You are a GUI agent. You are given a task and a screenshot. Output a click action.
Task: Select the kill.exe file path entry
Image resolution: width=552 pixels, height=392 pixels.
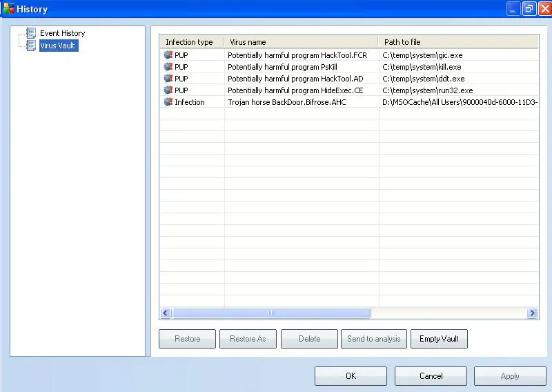[x=422, y=67]
